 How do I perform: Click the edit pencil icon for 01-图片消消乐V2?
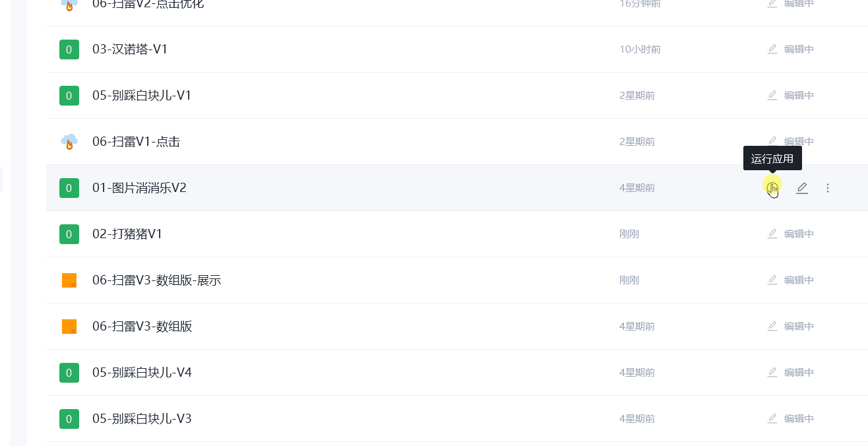pos(801,188)
